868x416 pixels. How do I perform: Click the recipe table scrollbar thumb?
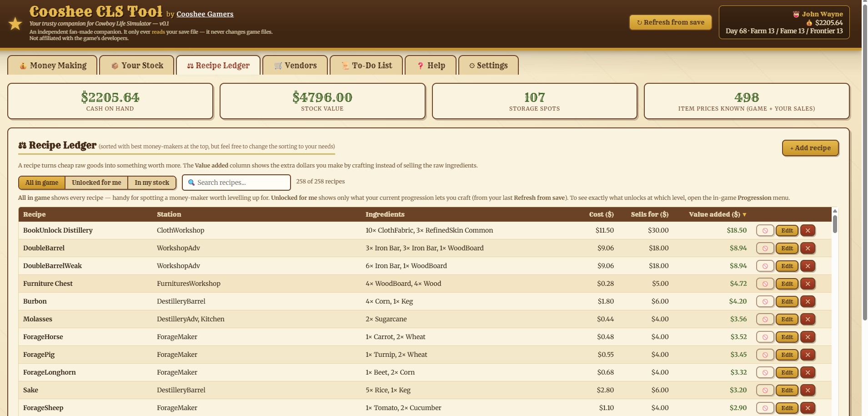click(835, 224)
